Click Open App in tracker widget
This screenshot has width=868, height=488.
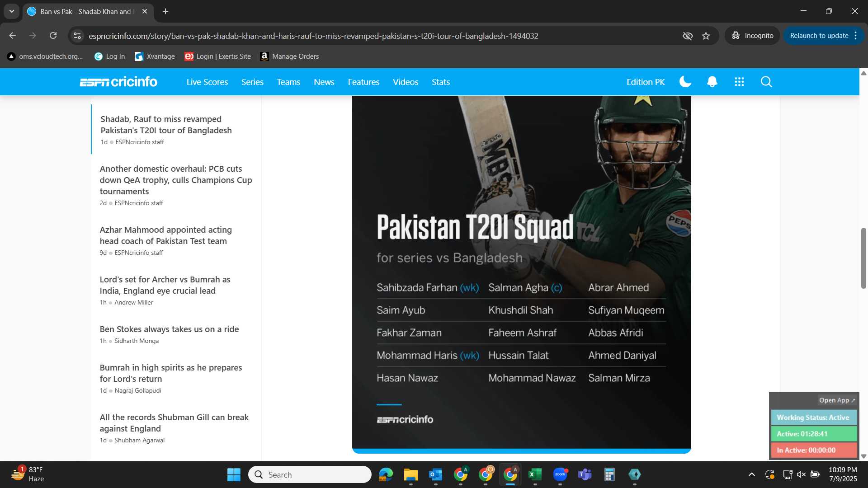[x=837, y=400]
